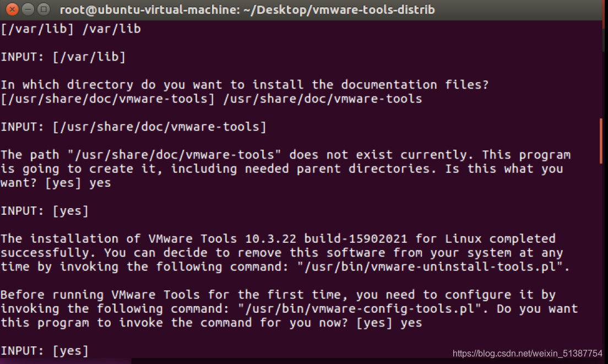The width and height of the screenshot is (608, 364).
Task: Click the first "[/var/lib] /var/lib" line
Action: 70,29
